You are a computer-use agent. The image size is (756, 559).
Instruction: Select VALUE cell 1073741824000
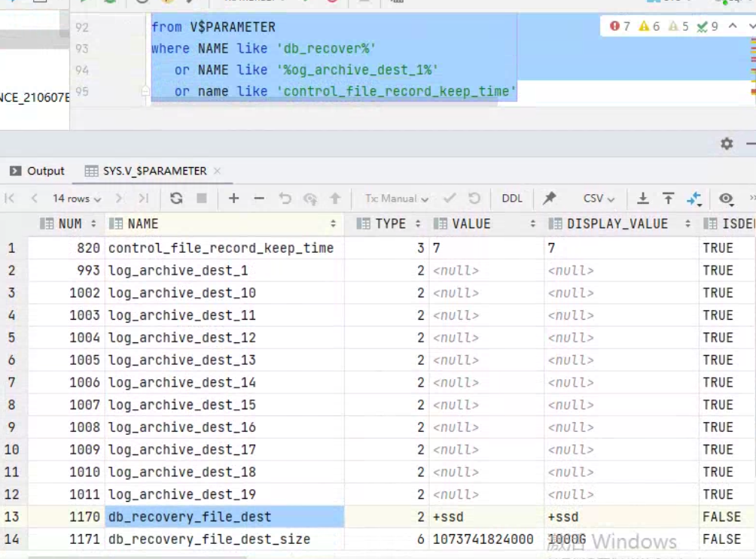tap(486, 539)
